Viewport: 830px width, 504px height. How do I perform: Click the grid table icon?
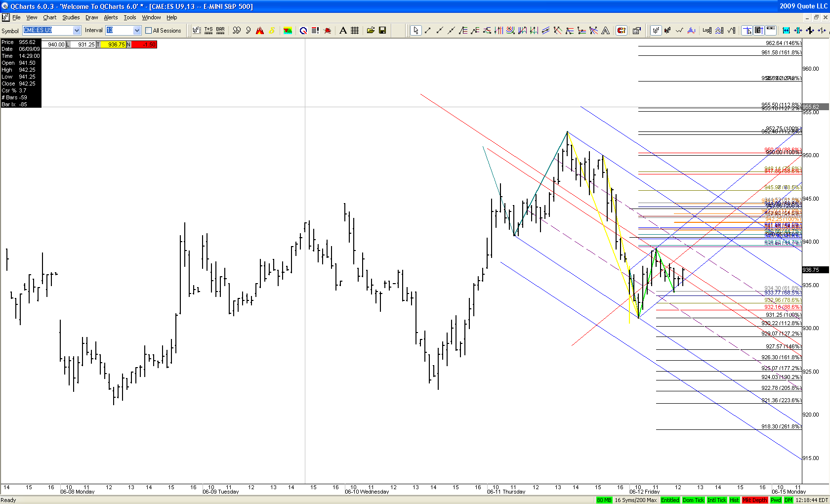tap(355, 30)
